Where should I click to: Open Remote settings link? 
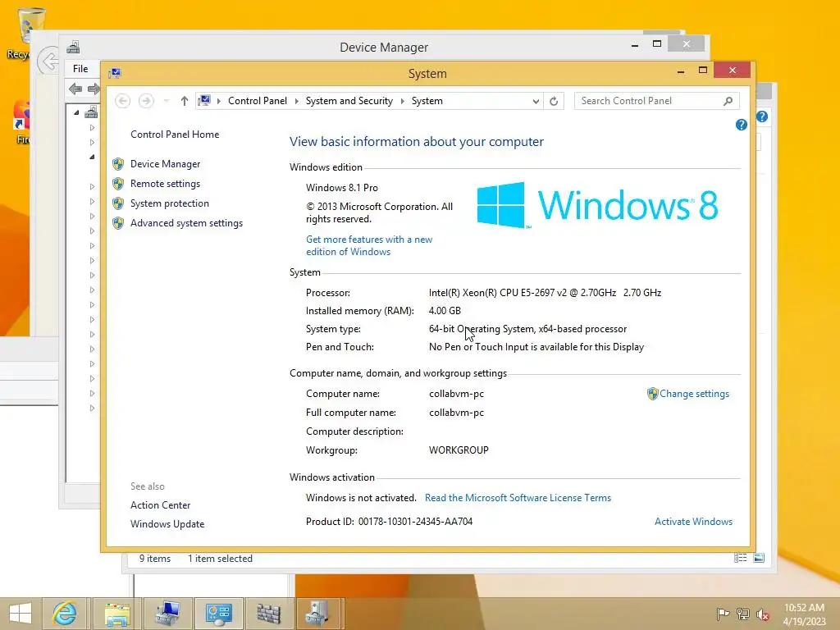pyautogui.click(x=165, y=184)
